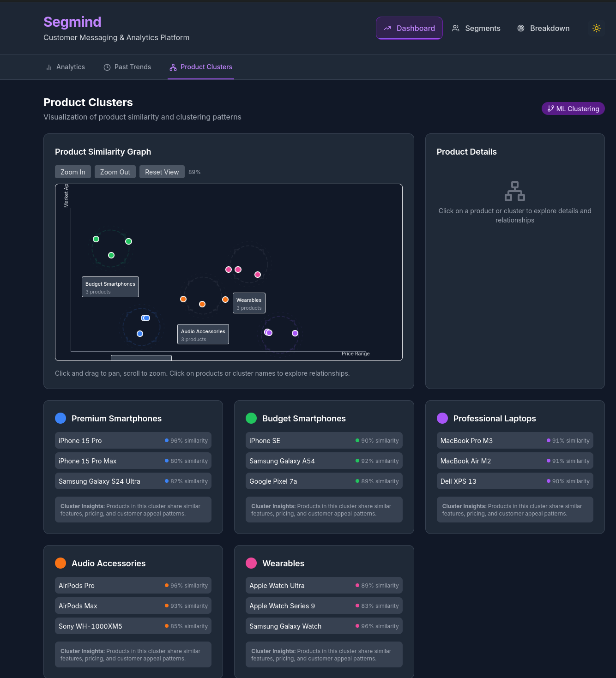
Task: Click the Segmind logo title
Action: pos(72,22)
